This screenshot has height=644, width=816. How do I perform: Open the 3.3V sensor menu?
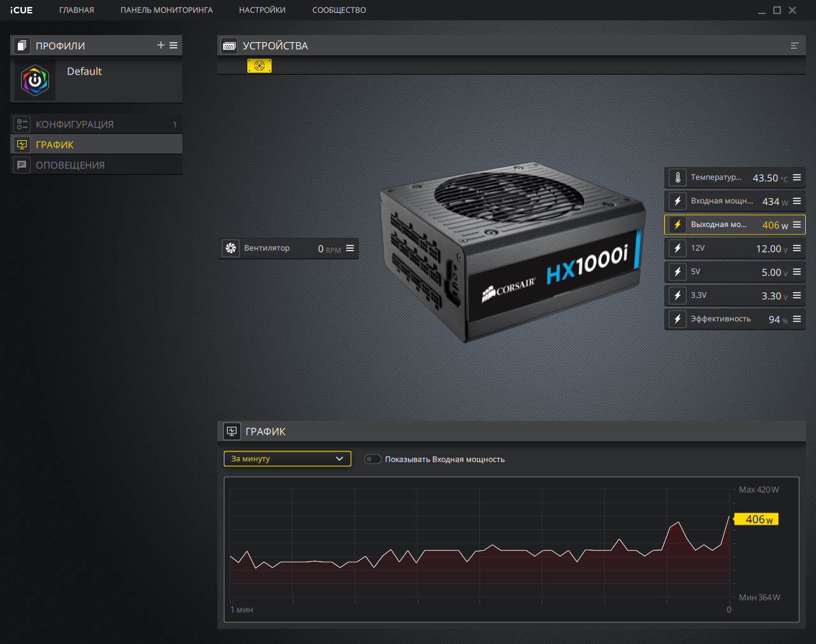pyautogui.click(x=797, y=295)
